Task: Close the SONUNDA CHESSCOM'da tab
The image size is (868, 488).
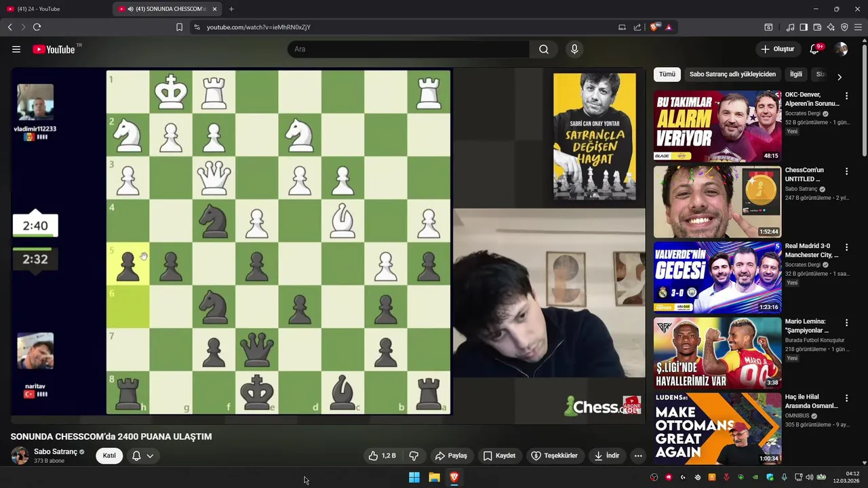Action: [x=215, y=9]
